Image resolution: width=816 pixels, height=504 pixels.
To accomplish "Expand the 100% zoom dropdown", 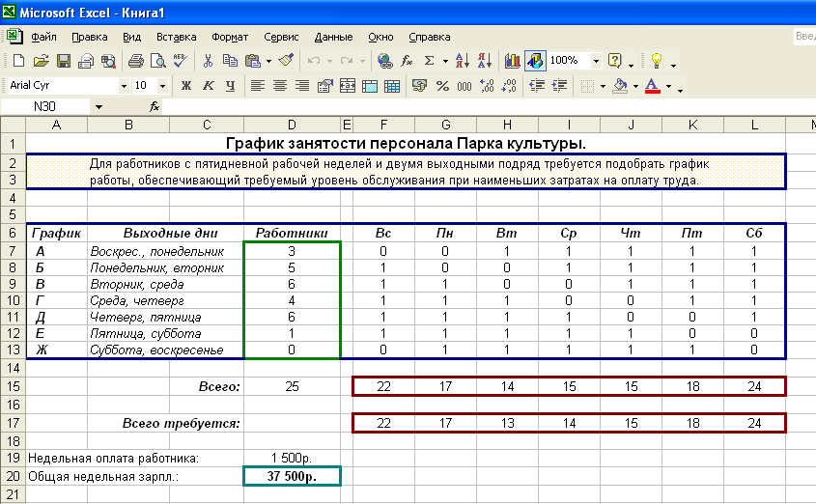I will point(596,61).
